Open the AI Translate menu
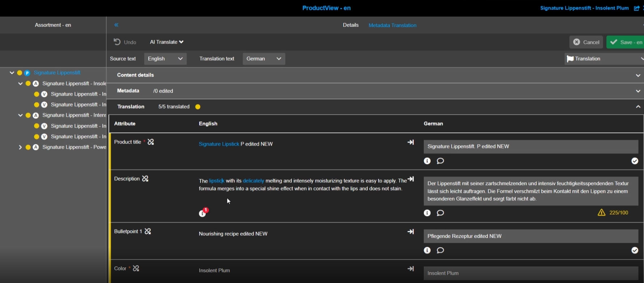 coord(167,42)
